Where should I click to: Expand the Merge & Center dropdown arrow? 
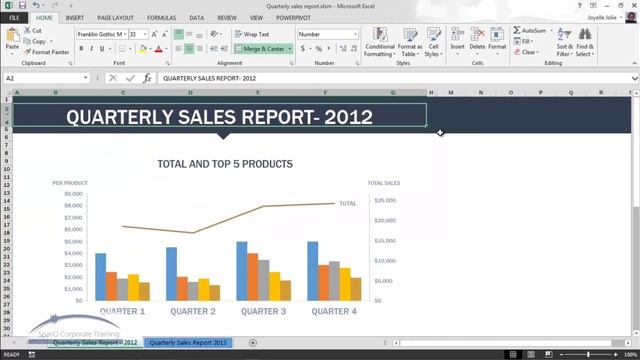[x=290, y=49]
